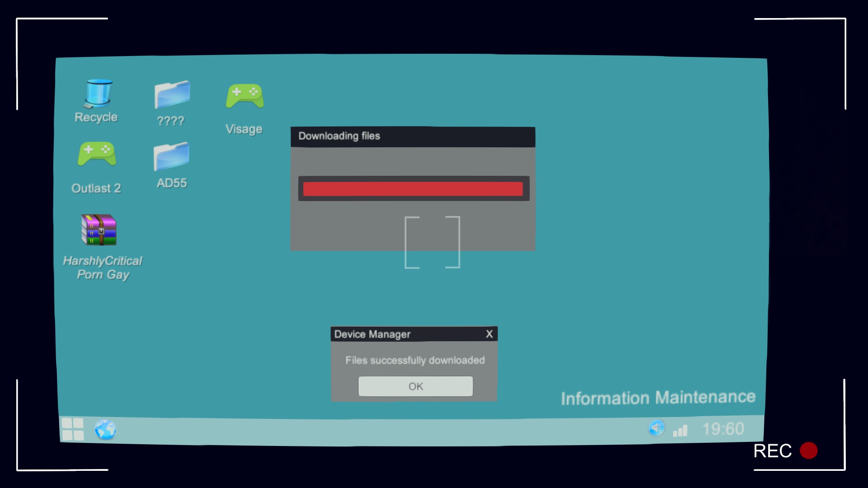This screenshot has width=868, height=488.
Task: Click the 19:60 taskbar clock
Action: pyautogui.click(x=723, y=429)
